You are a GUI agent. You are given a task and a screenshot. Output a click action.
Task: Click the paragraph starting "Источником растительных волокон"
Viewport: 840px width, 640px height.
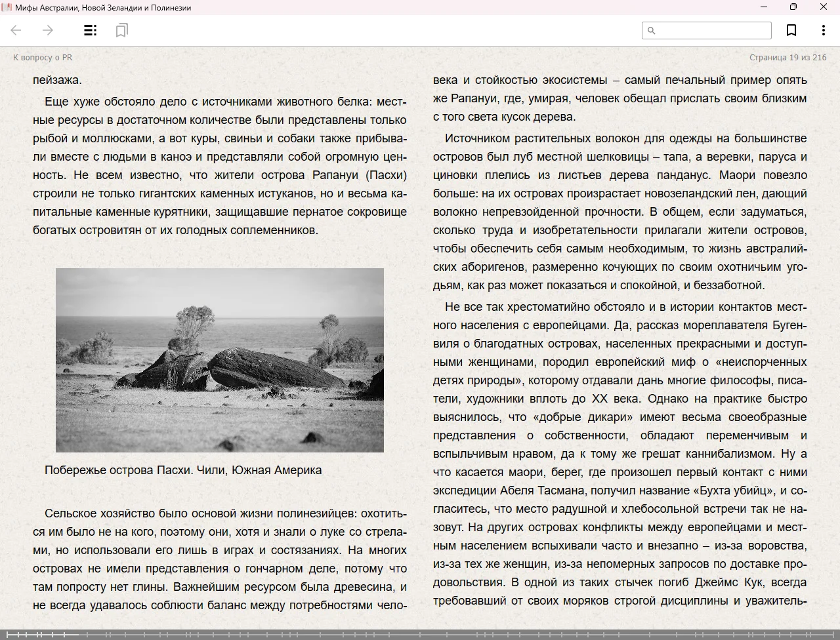point(619,211)
